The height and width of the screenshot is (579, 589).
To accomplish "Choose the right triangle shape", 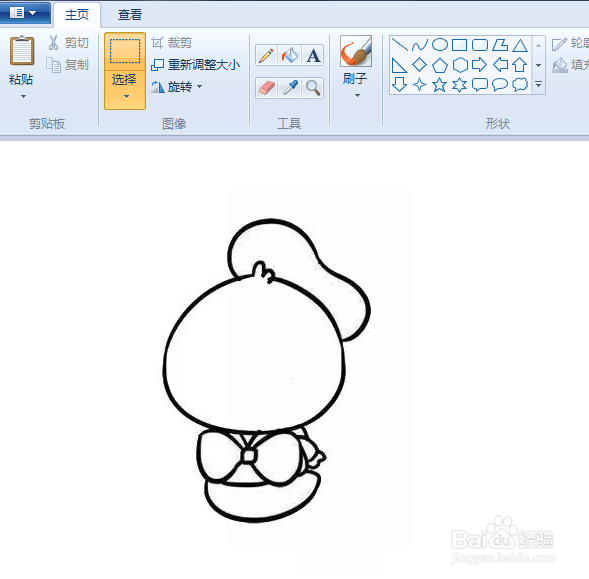I will tap(399, 65).
